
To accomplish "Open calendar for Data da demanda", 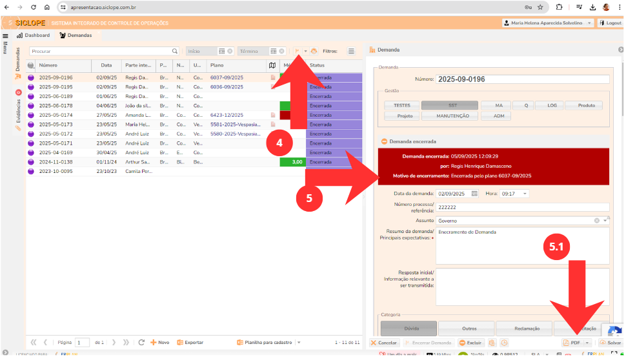I will [x=474, y=194].
